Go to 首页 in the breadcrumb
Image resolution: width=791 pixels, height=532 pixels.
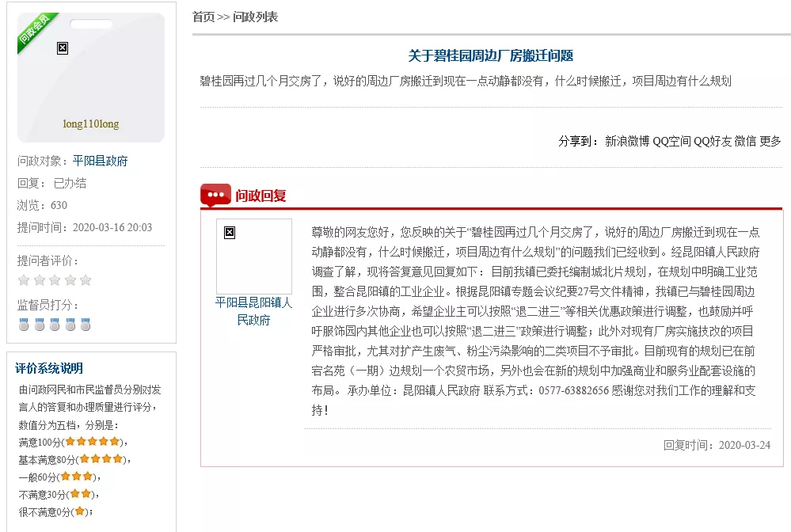[x=203, y=17]
